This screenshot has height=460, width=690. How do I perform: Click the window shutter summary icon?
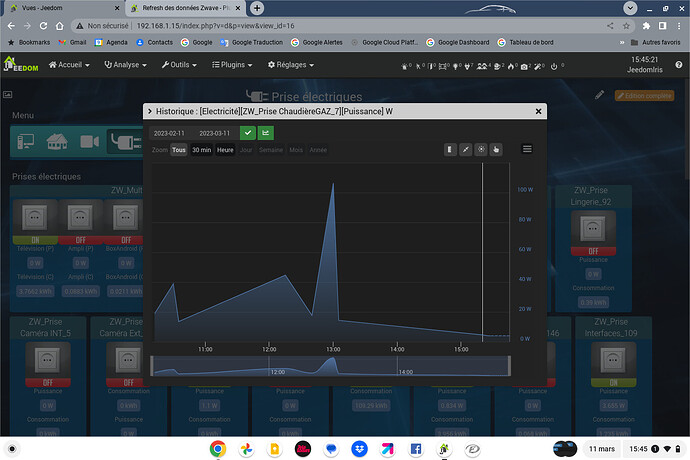[442, 66]
